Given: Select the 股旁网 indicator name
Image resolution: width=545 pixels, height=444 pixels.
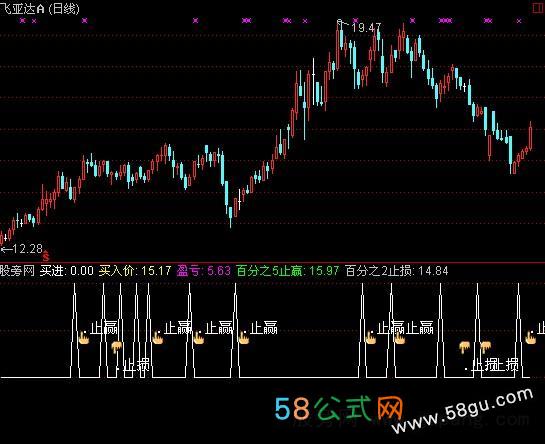Looking at the screenshot, I should (17, 271).
